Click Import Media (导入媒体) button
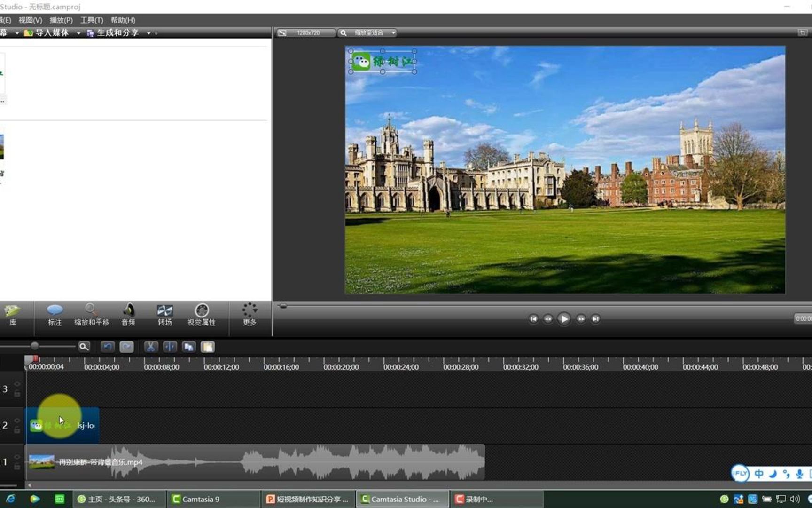The height and width of the screenshot is (508, 812). pyautogui.click(x=47, y=32)
